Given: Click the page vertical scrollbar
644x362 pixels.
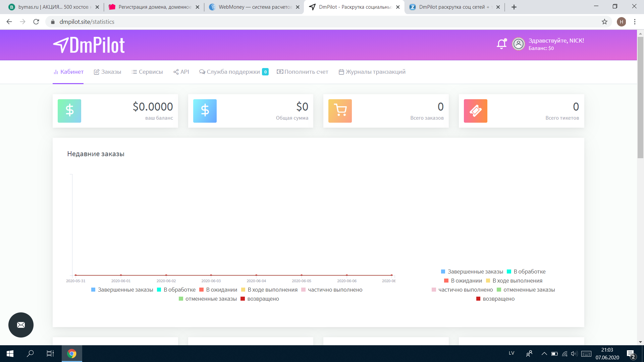Looking at the screenshot, I should 640,97.
